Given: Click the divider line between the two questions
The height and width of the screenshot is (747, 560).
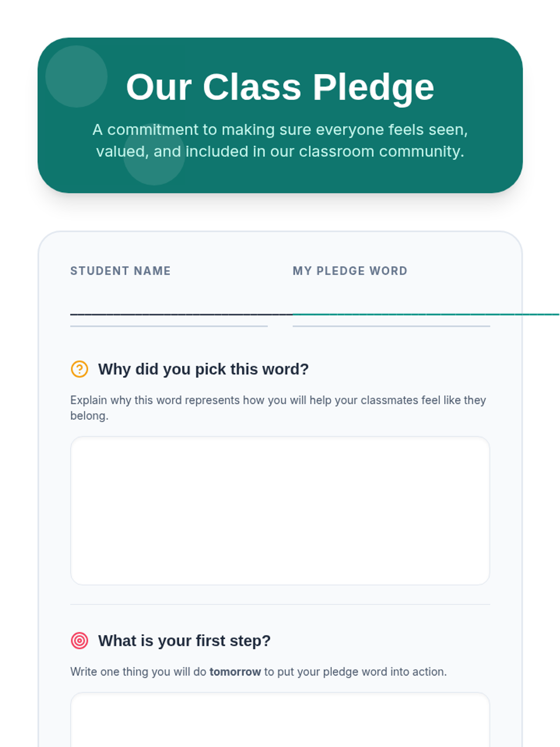Looking at the screenshot, I should 280,604.
